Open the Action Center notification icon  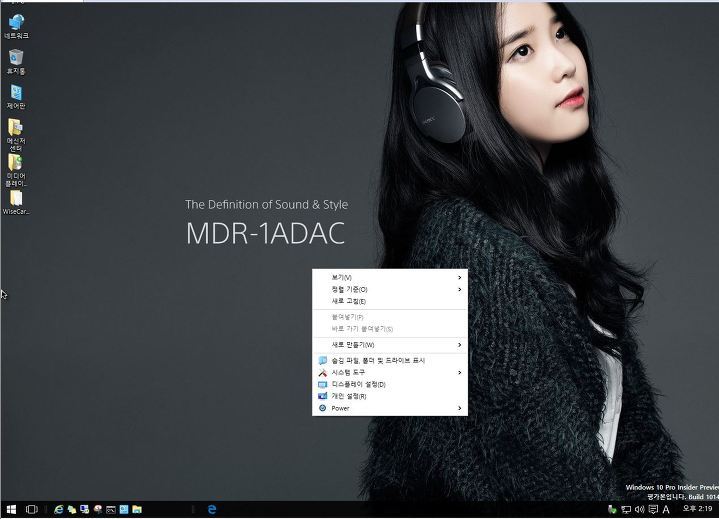pyautogui.click(x=653, y=509)
